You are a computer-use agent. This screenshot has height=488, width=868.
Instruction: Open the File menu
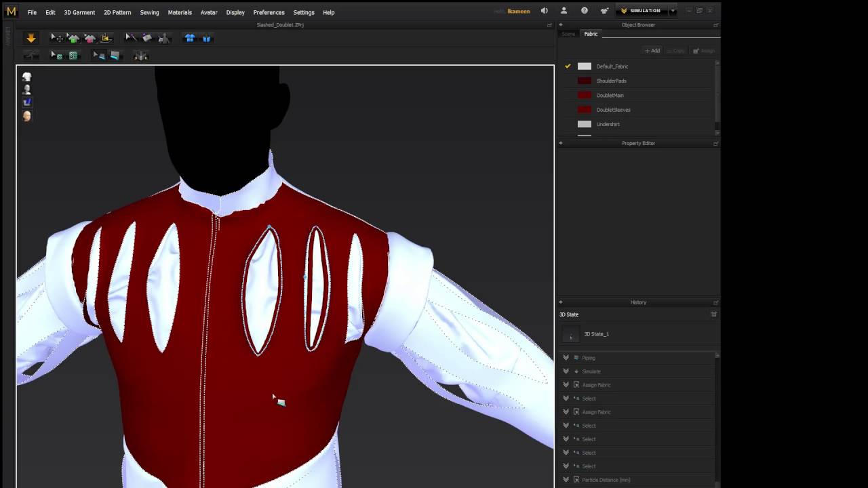coord(32,12)
